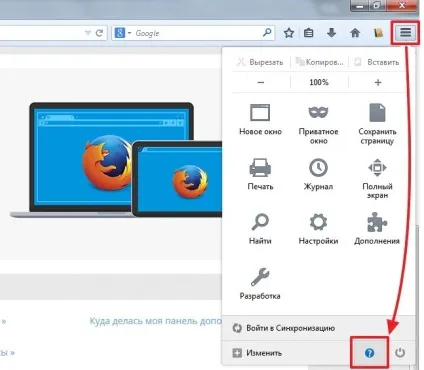The height and width of the screenshot is (370, 424).
Task: Minimize the Firefox window
Action: pos(360,5)
